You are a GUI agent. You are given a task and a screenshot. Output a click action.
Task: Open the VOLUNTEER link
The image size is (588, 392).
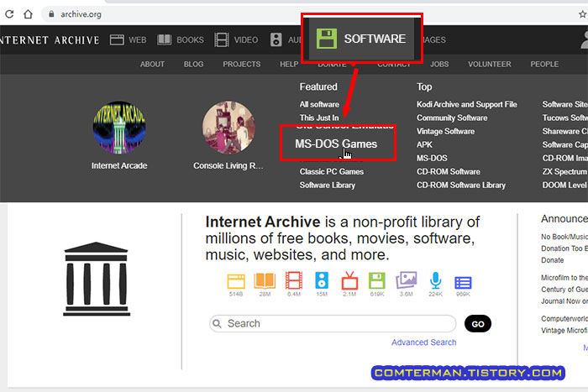click(x=490, y=64)
